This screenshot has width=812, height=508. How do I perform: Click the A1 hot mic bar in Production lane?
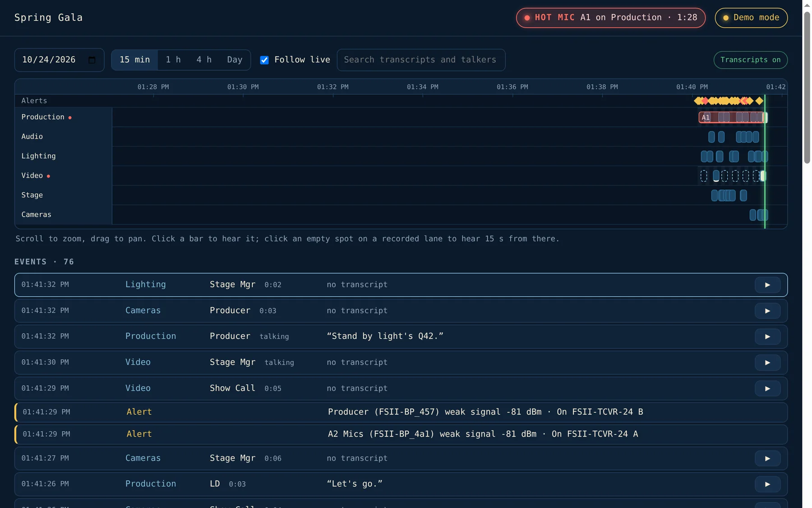[x=732, y=117]
